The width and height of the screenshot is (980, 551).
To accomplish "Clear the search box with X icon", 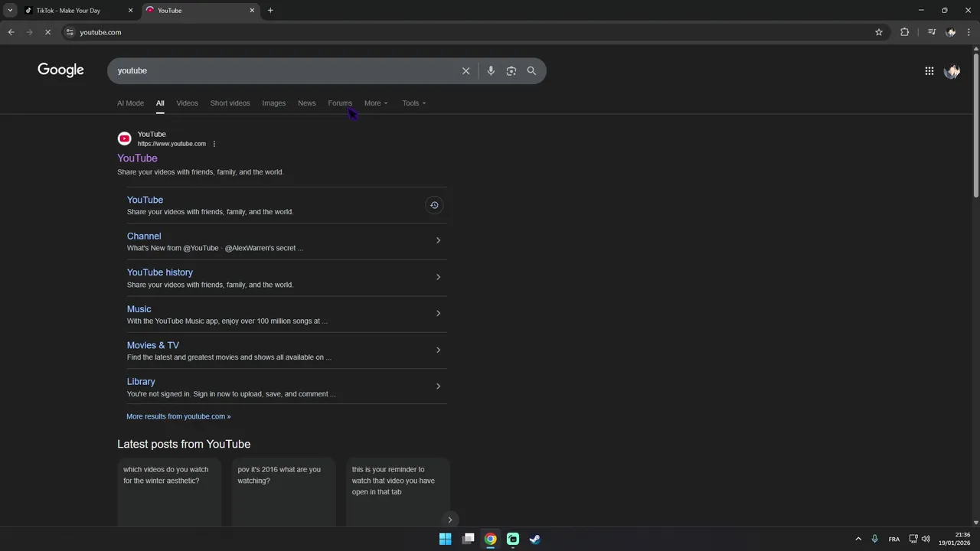I will click(x=465, y=70).
